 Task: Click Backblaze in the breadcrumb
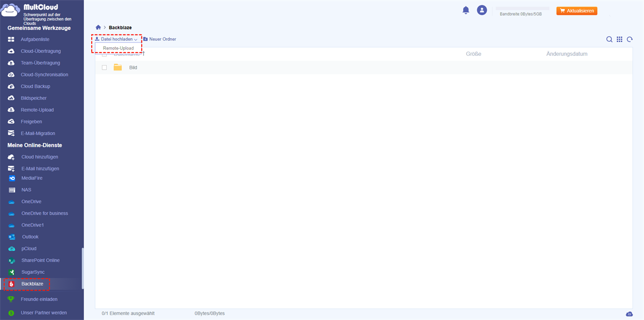pos(120,27)
